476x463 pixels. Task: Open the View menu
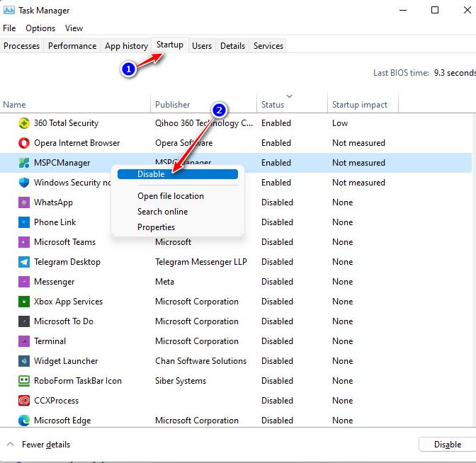(74, 28)
